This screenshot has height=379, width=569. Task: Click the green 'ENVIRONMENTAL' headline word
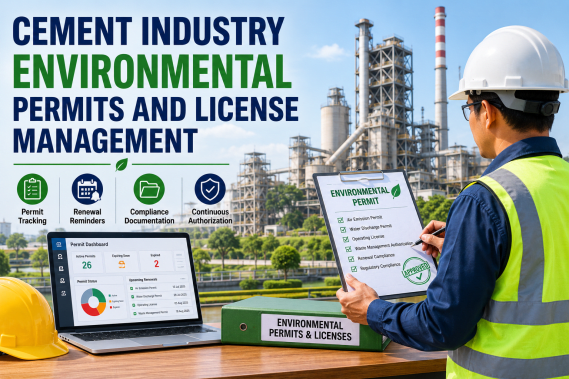[x=152, y=72]
